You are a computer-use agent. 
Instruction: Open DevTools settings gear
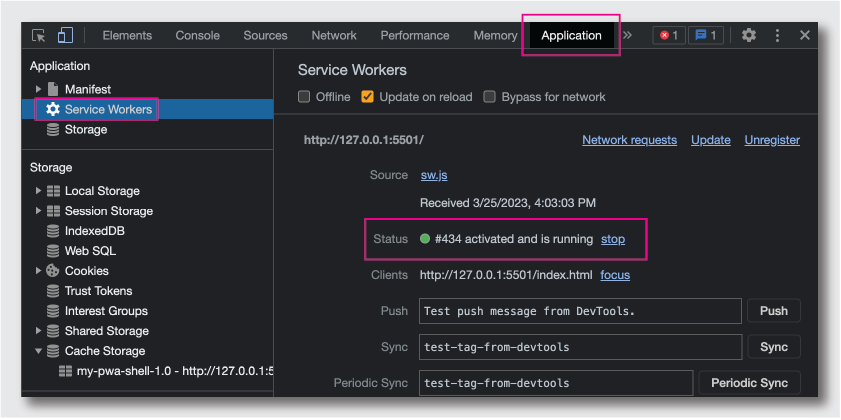749,35
